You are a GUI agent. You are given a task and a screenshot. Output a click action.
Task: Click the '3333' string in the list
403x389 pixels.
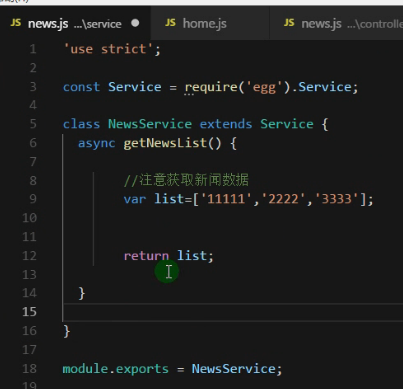[336, 199]
